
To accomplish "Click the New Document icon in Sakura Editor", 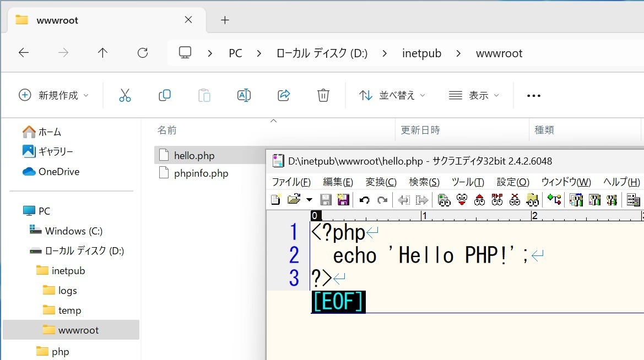I will click(x=275, y=199).
